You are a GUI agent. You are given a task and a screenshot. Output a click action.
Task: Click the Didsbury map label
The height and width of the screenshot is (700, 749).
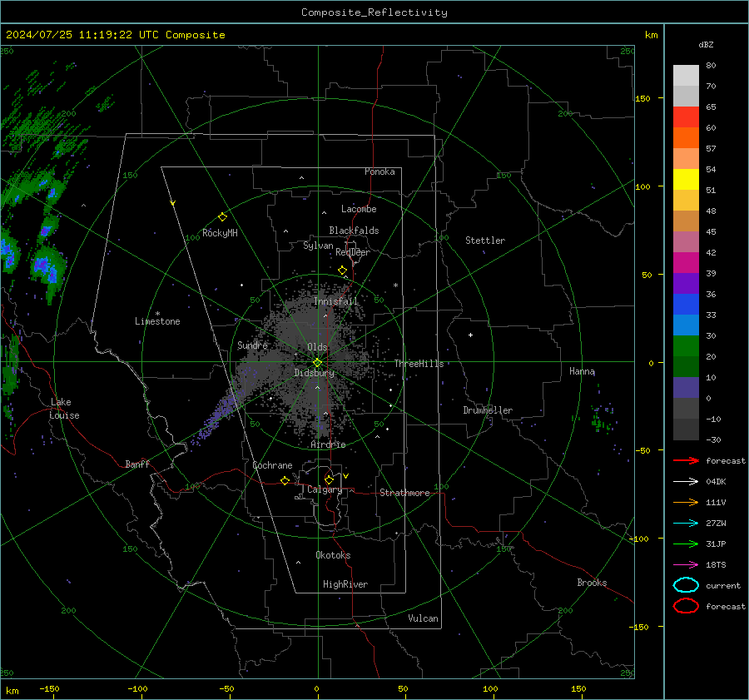click(x=314, y=373)
